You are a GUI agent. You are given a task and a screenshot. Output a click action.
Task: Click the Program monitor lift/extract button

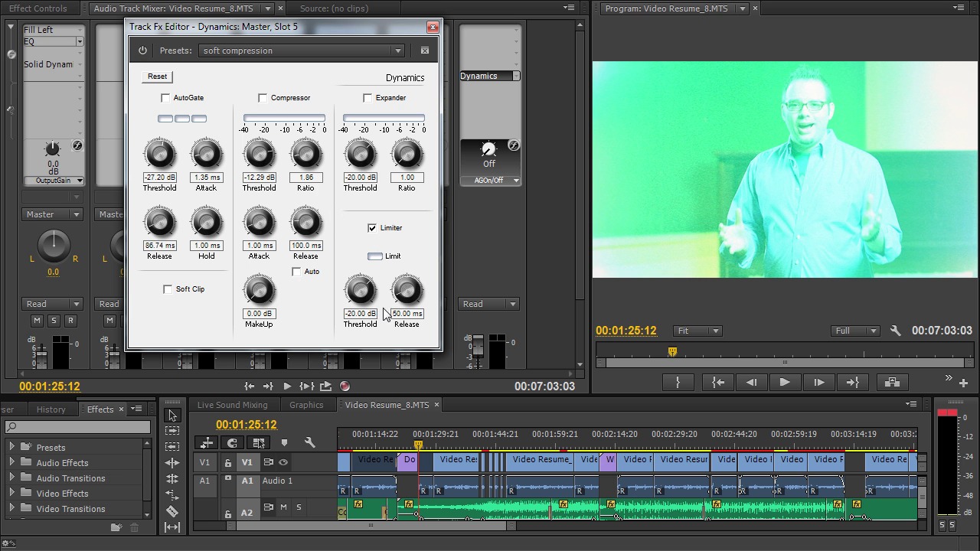[x=892, y=383]
